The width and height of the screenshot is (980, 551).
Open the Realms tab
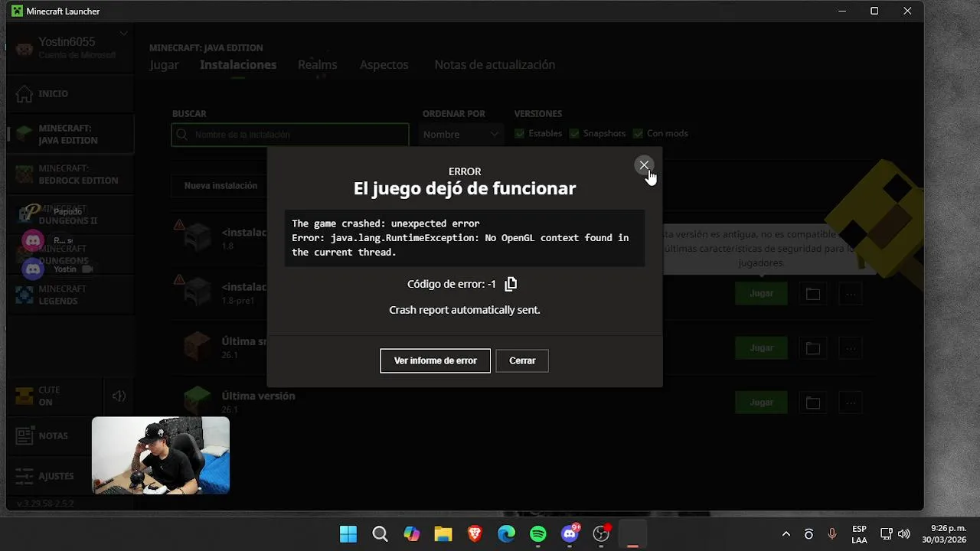coord(318,65)
